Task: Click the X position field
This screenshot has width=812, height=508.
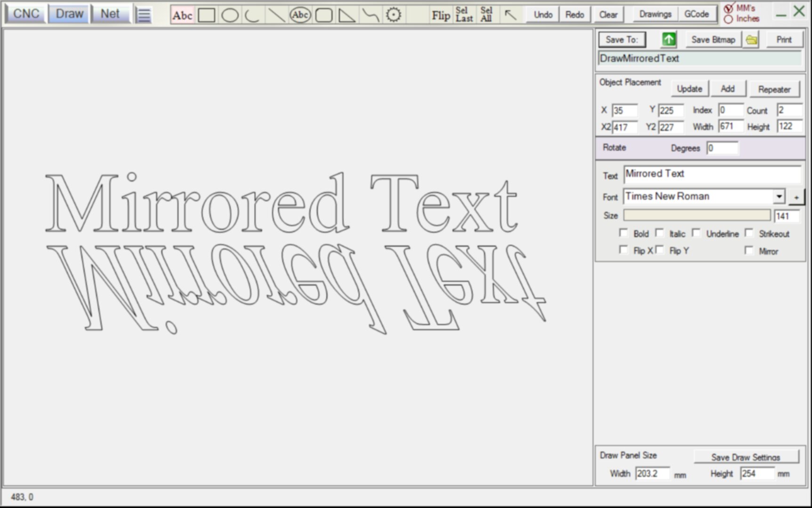Action: click(x=625, y=111)
